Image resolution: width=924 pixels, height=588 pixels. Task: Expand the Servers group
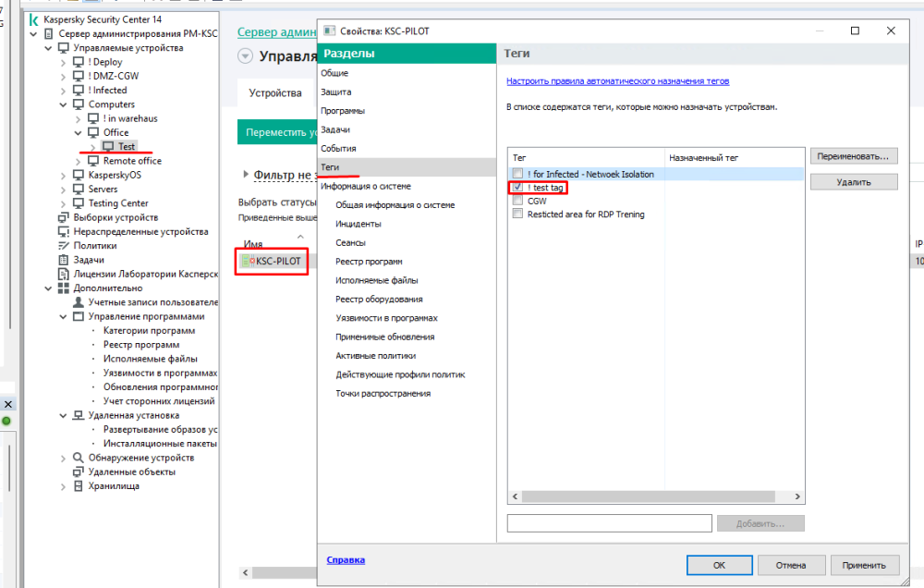click(63, 190)
